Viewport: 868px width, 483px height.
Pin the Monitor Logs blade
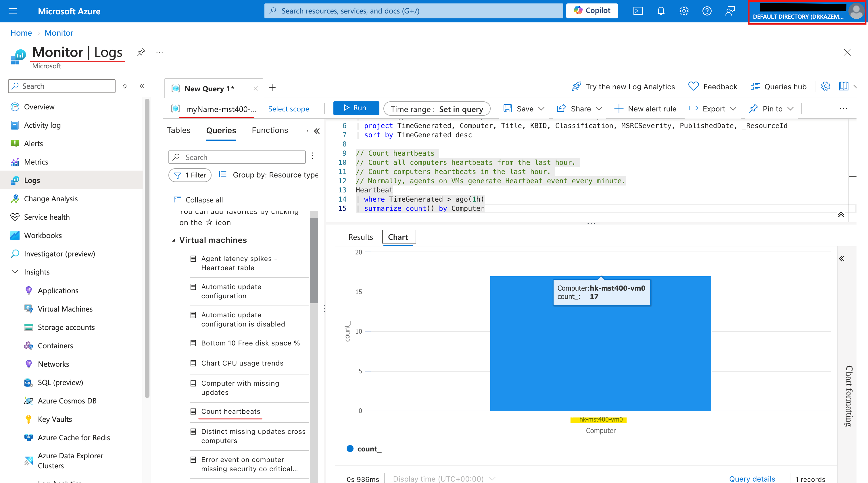point(141,52)
